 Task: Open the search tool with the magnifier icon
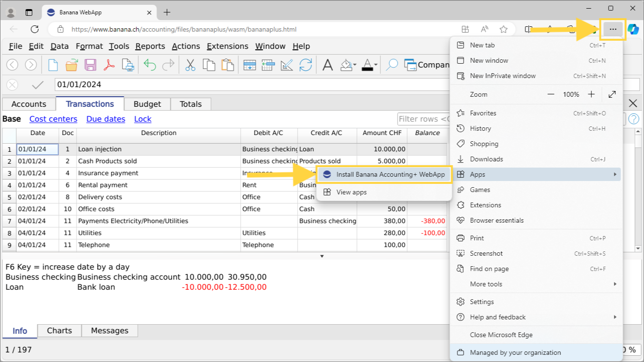pos(392,65)
